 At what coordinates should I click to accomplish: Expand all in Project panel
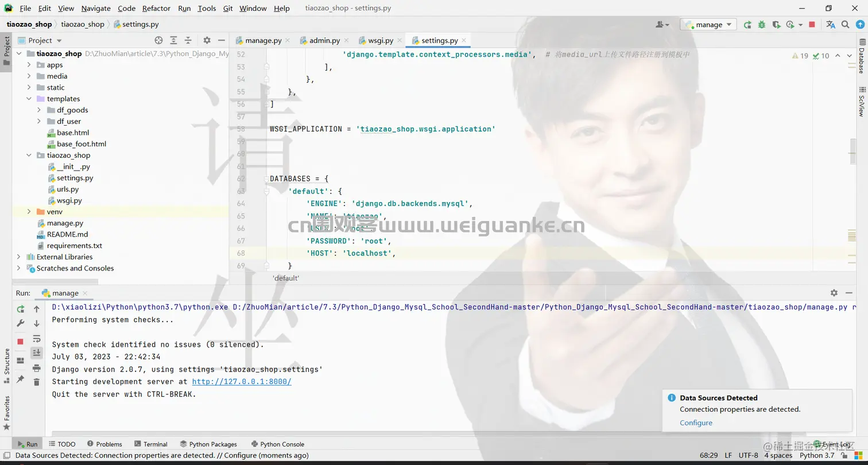(173, 40)
